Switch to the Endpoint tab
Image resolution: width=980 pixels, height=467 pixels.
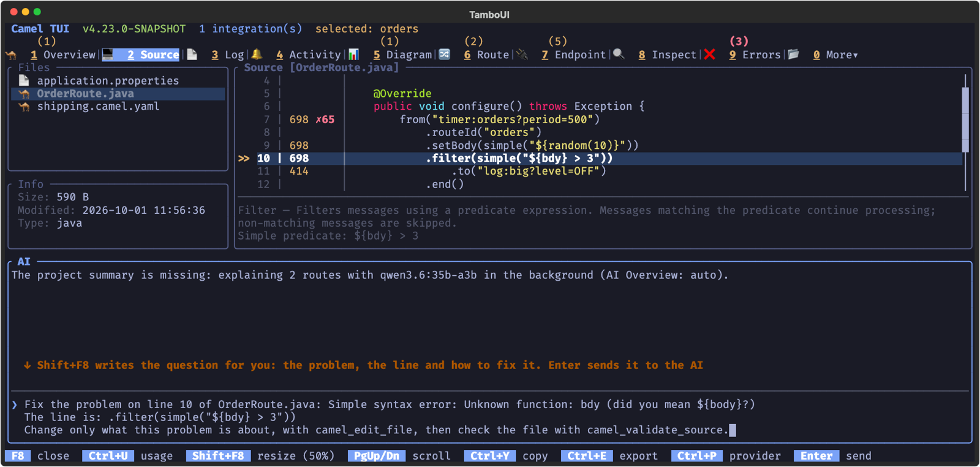573,55
